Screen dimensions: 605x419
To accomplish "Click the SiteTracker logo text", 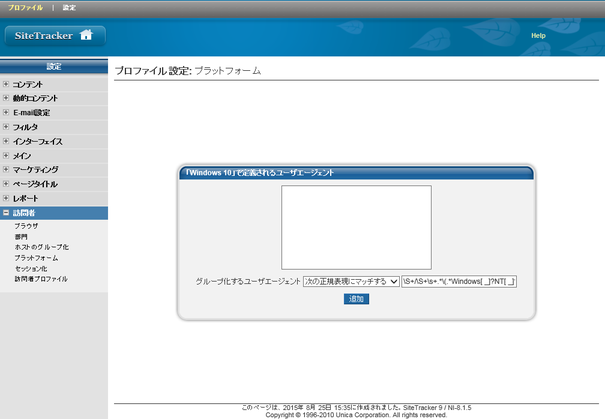I will pos(44,35).
